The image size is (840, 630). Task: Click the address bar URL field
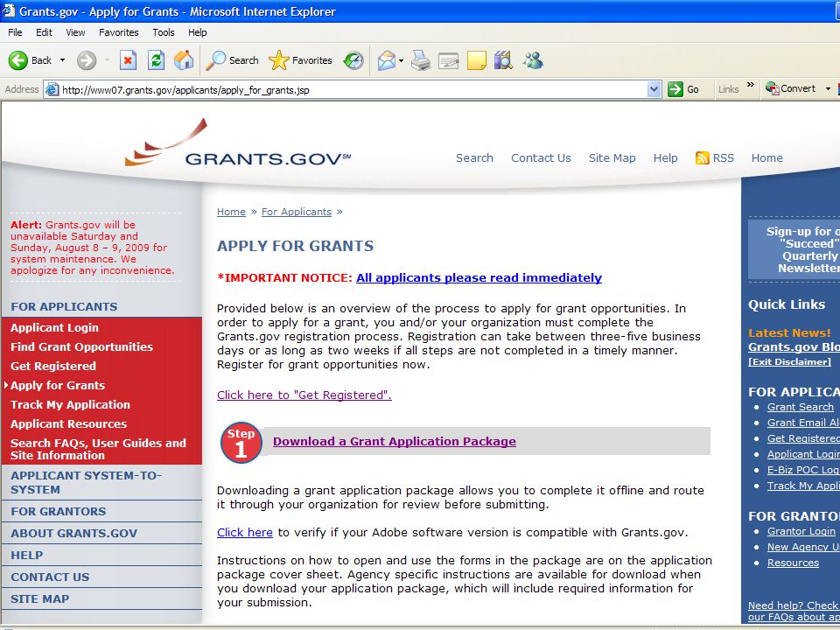point(353,89)
